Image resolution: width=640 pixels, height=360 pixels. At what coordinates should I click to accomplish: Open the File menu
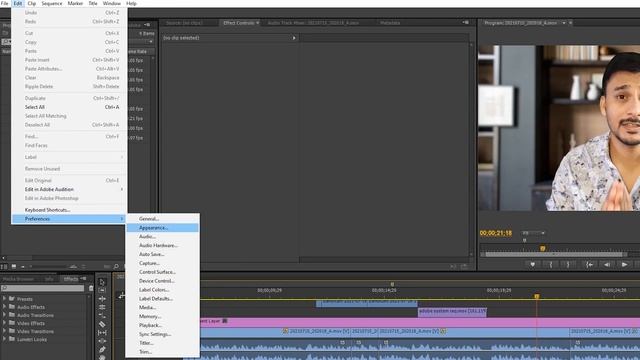point(5,3)
